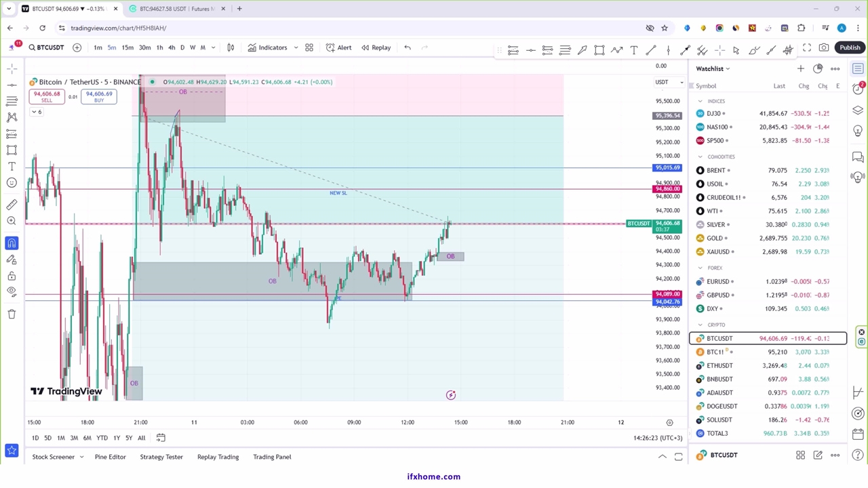Open the Strategy Tester tab
The height and width of the screenshot is (488, 868).
click(161, 457)
